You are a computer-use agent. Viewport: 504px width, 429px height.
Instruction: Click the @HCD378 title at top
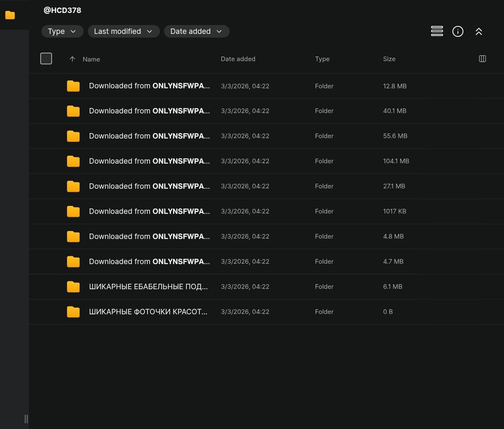[62, 10]
